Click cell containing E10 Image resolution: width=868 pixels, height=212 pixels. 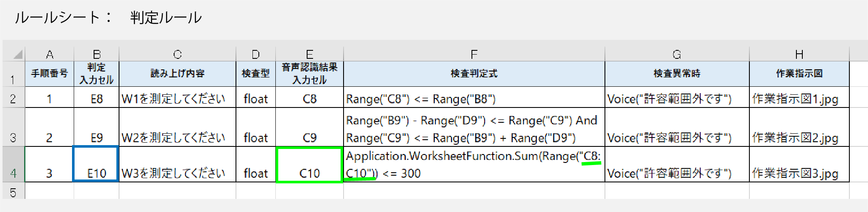96,164
